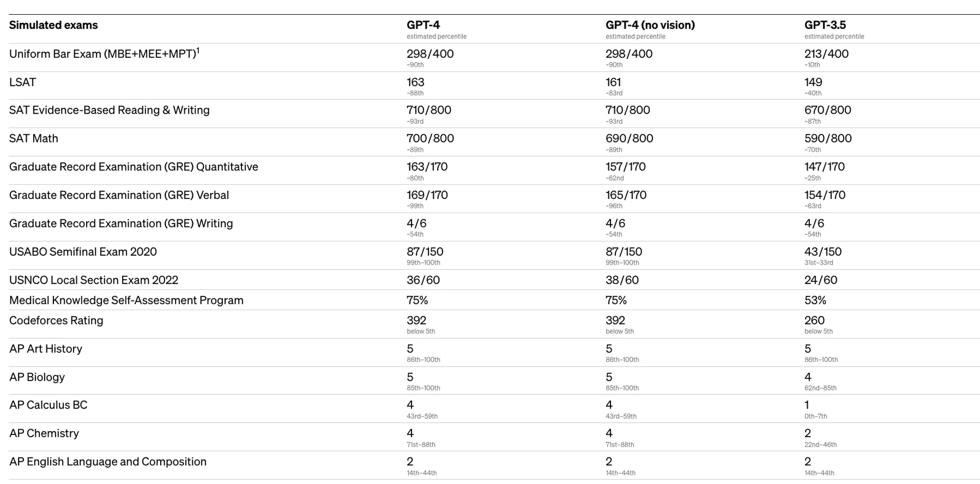The height and width of the screenshot is (484, 980).
Task: Click the GPT-3.5 Codeforces Rating value 260
Action: click(814, 320)
